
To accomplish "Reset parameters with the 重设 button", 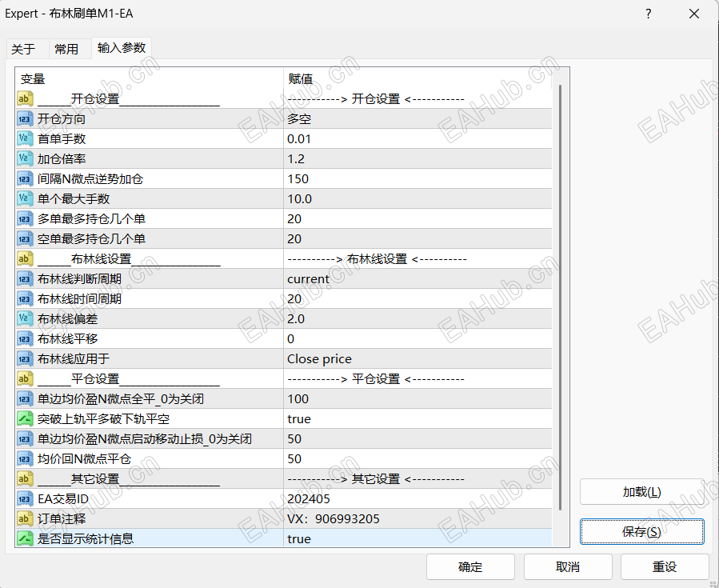I will [x=665, y=567].
